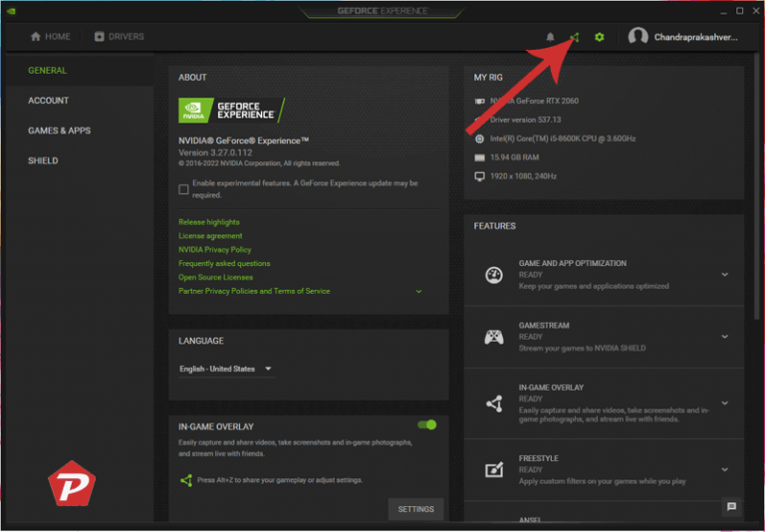
Task: Click Intel Core i5-8600K CPU text
Action: (x=563, y=138)
